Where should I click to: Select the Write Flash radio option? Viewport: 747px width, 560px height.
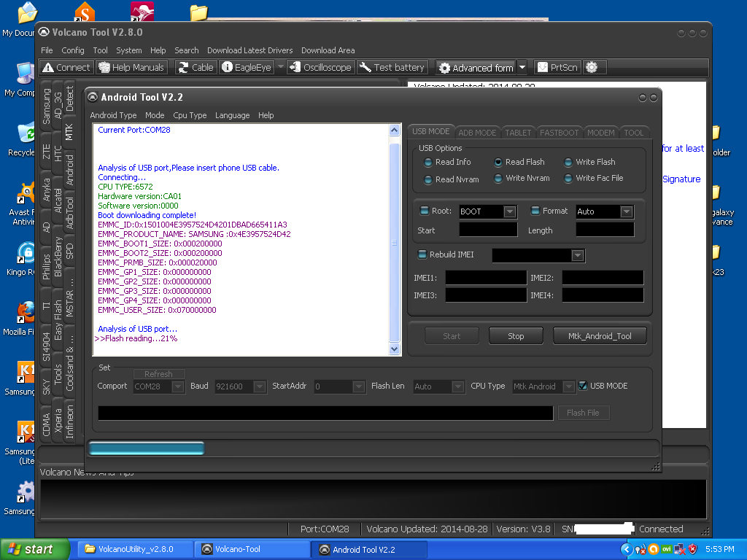pyautogui.click(x=569, y=163)
